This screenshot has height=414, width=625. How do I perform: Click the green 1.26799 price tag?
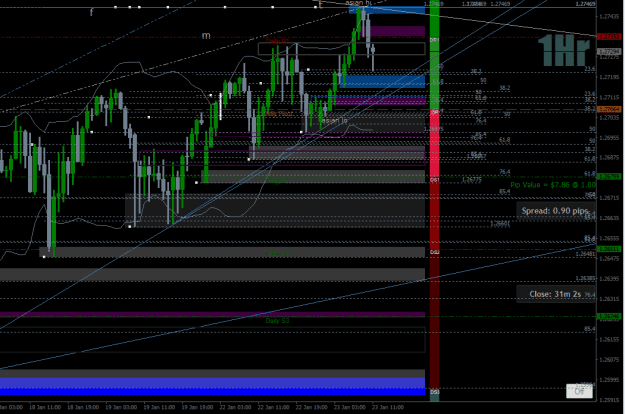[609, 176]
